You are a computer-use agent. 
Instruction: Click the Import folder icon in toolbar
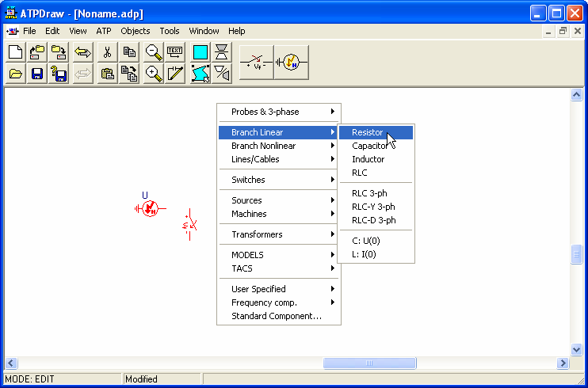(36, 51)
